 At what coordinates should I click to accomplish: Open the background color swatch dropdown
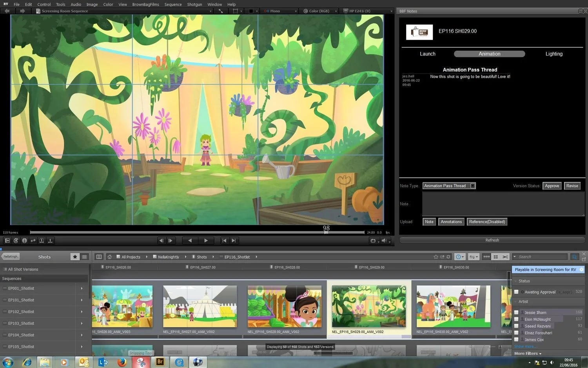pyautogui.click(x=253, y=11)
